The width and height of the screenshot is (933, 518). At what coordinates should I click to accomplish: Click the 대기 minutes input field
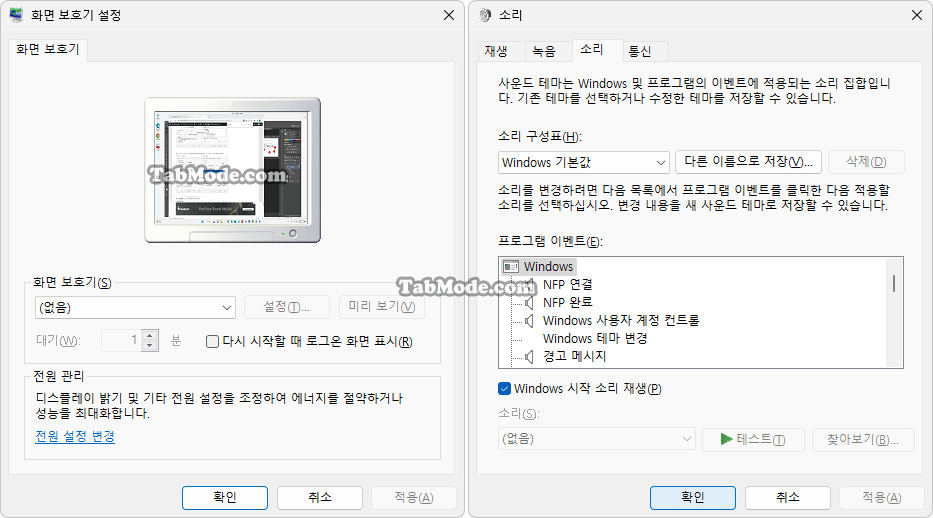coord(121,340)
